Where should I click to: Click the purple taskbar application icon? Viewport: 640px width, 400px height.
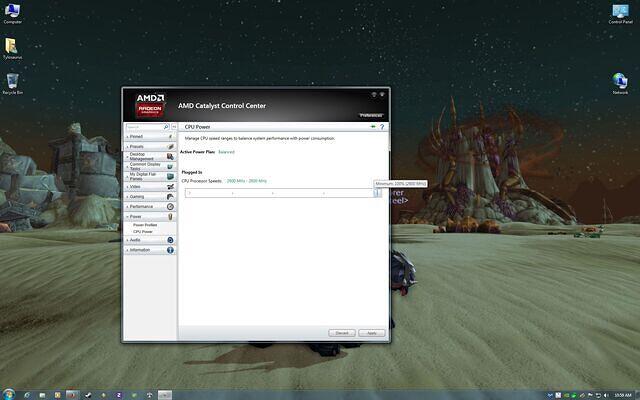coord(119,395)
